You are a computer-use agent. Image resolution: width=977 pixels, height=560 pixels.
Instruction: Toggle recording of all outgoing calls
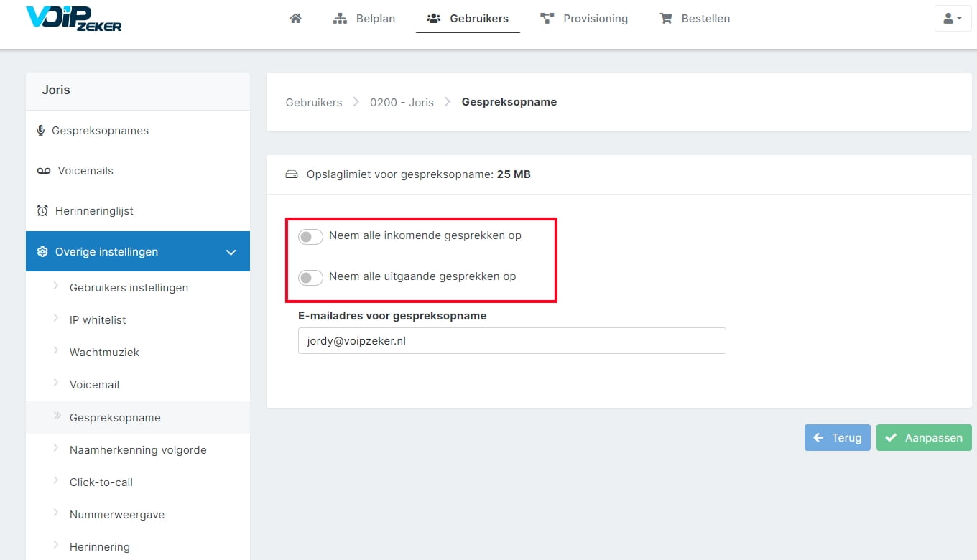[x=310, y=277]
